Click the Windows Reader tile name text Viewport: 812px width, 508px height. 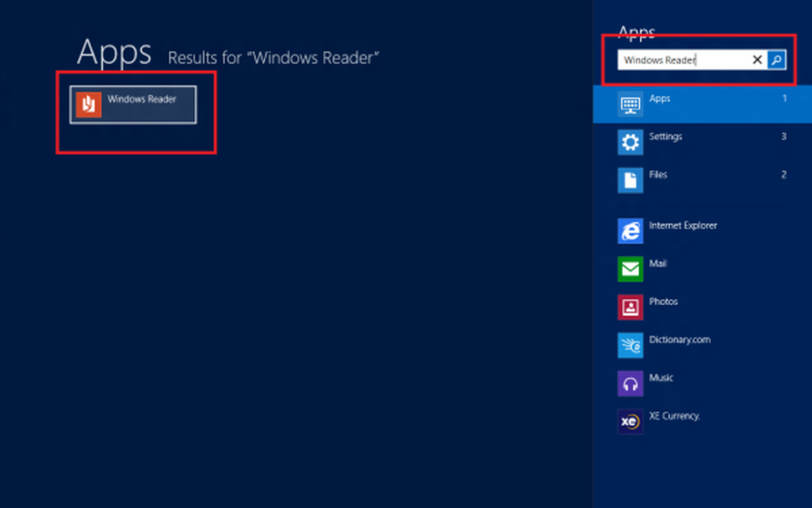[x=142, y=99]
